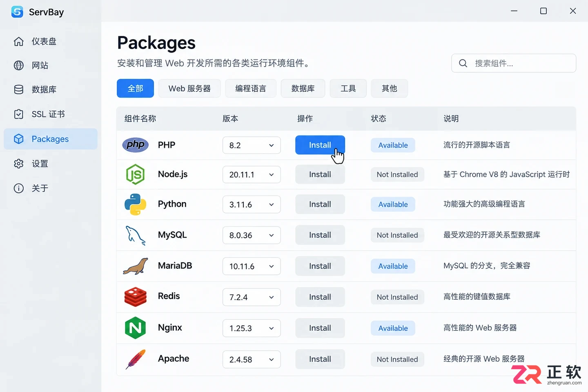The height and width of the screenshot is (392, 588).
Task: Click Install for Apache
Action: point(320,359)
